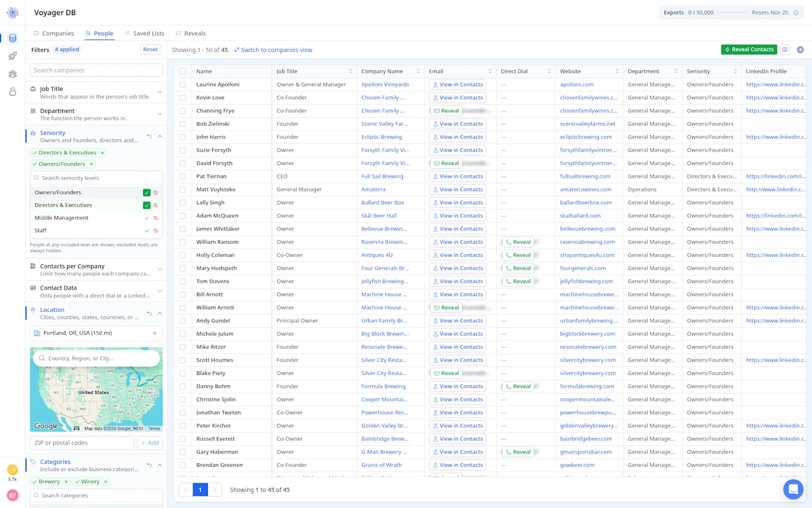
Task: Open the Saved Lists tab
Action: pos(144,33)
